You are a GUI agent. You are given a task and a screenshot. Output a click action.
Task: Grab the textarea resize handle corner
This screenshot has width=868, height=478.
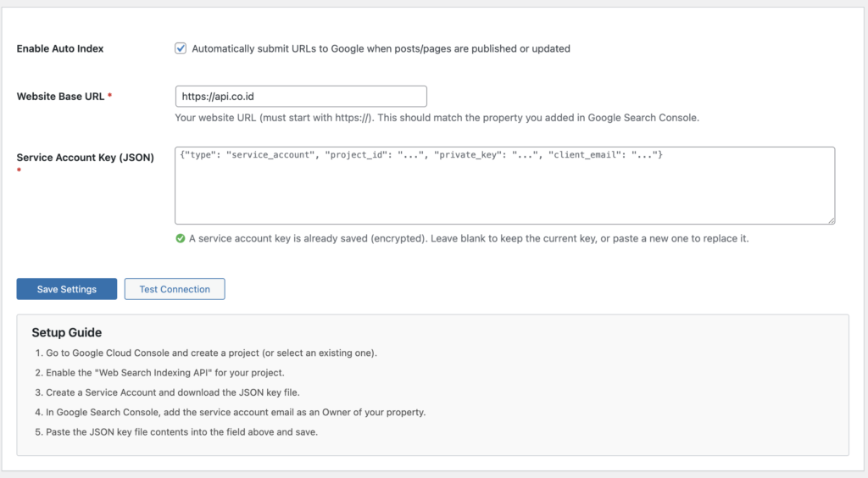pos(831,220)
